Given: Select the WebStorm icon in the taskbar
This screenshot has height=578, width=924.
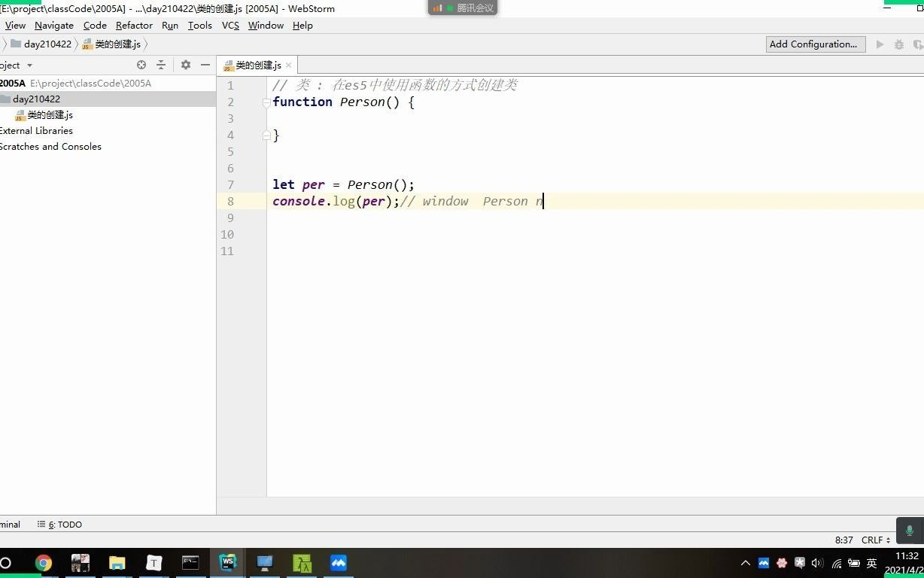Looking at the screenshot, I should (227, 562).
